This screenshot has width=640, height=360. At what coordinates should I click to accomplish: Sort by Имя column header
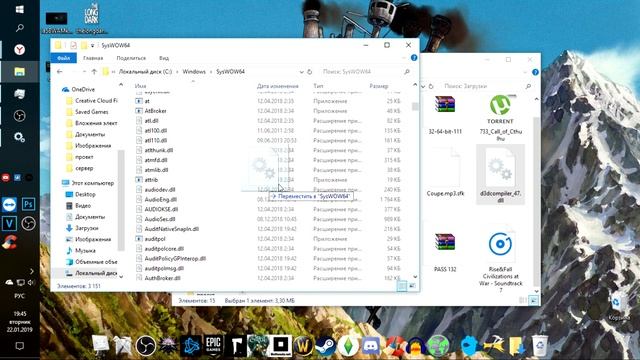(x=140, y=86)
